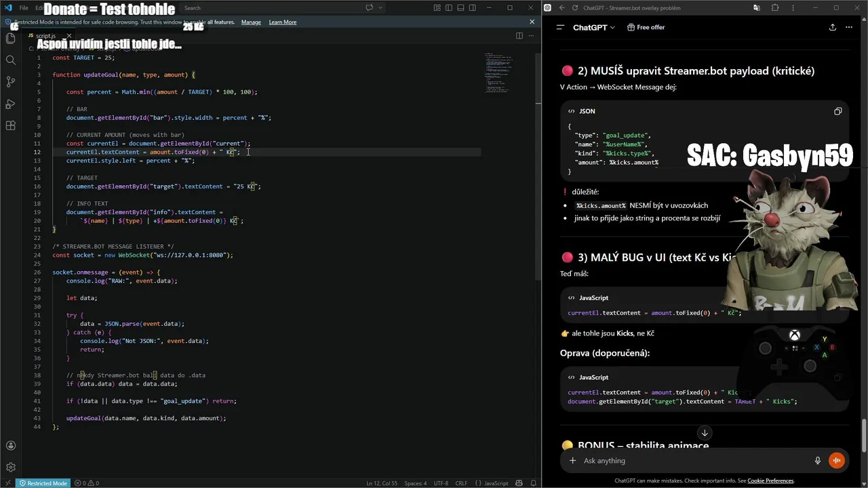868x488 pixels.
Task: Open browser extensions puzzle icon
Action: pyautogui.click(x=775, y=8)
